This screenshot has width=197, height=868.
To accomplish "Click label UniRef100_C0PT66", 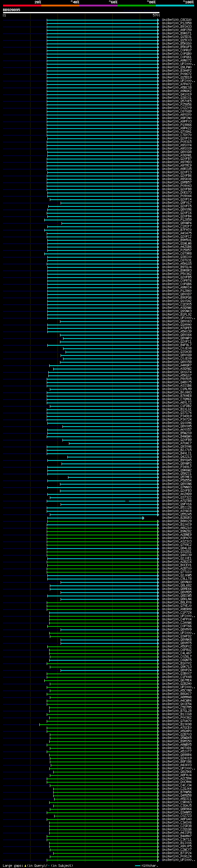I will [177, 626].
